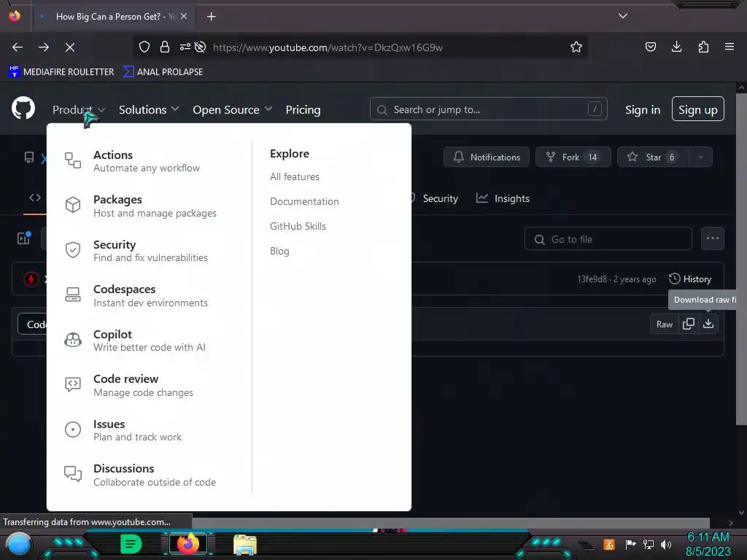Click the list all tabs chevron
Image resolution: width=747 pixels, height=560 pixels.
coord(623,16)
